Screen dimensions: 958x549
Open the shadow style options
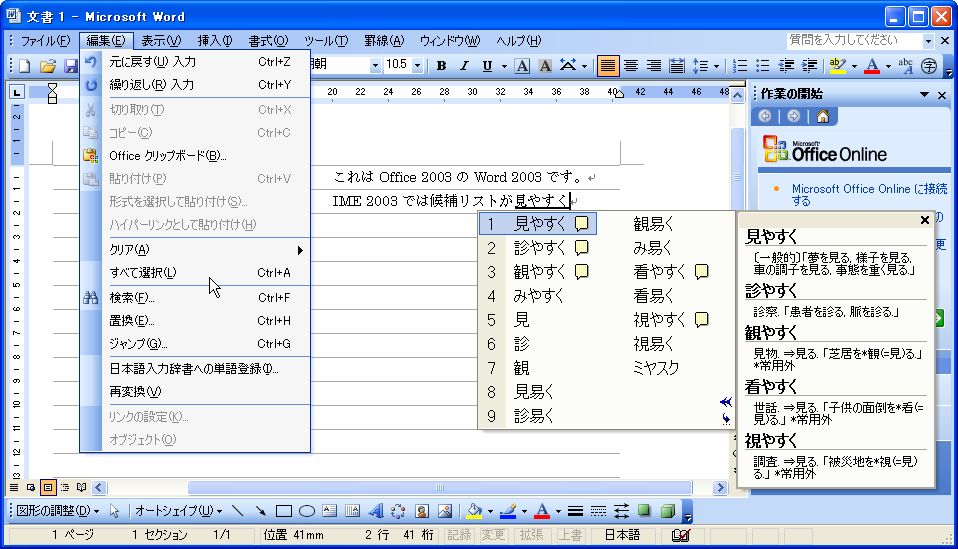[644, 511]
